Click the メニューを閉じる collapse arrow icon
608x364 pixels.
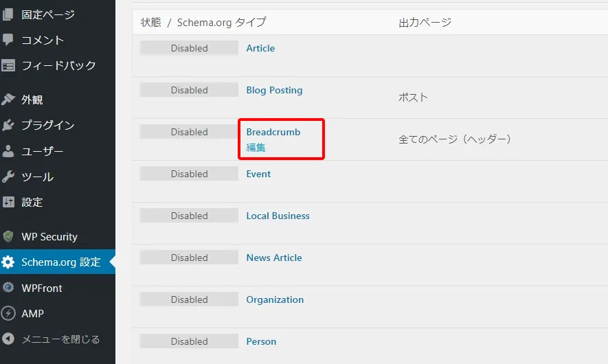click(8, 339)
